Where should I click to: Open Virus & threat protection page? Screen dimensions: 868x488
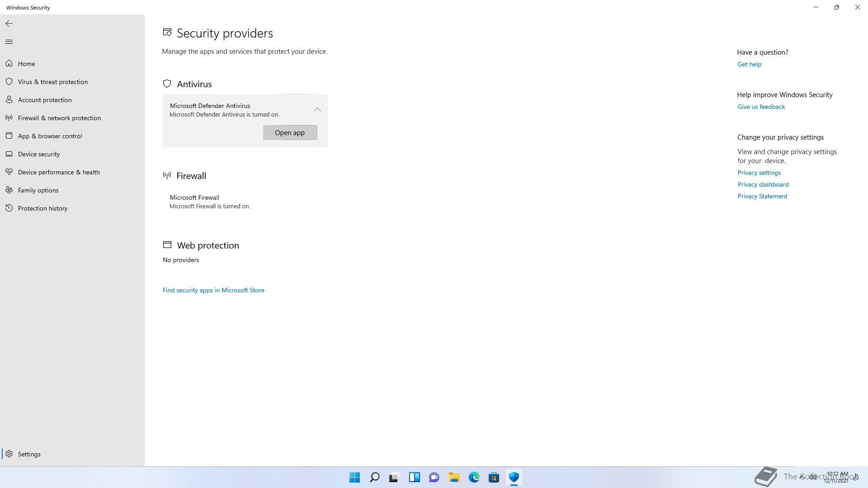click(52, 82)
